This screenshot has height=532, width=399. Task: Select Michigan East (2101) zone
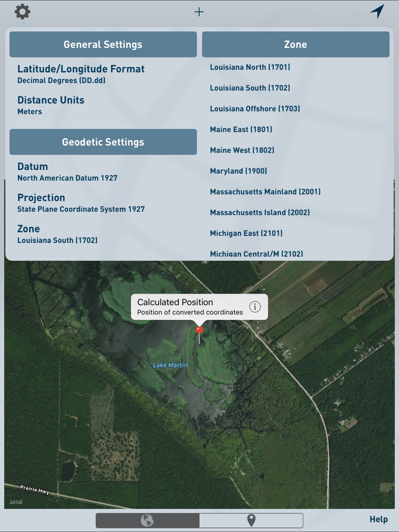pos(246,233)
